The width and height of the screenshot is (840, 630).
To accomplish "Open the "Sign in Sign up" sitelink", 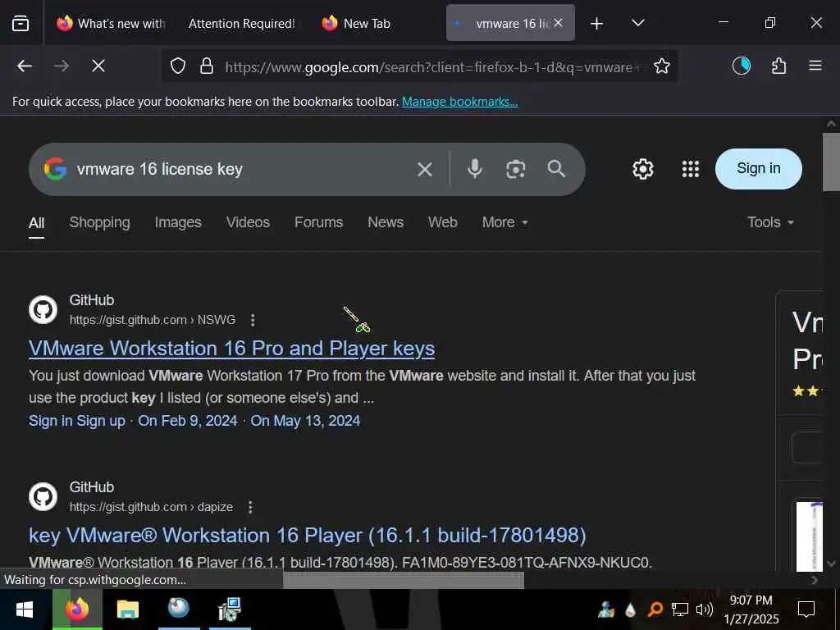I will [76, 421].
